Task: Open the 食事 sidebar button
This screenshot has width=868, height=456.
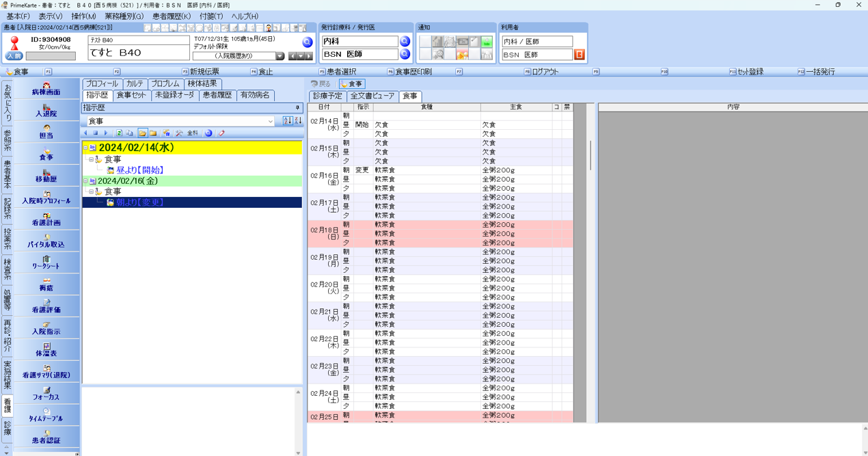Action: 46,155
